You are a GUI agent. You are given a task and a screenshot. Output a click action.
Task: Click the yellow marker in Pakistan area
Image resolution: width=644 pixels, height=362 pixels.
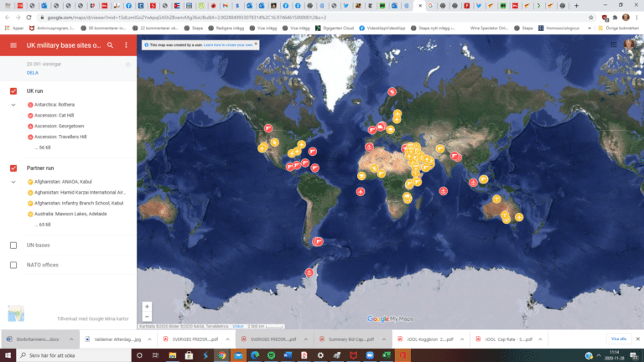click(440, 148)
